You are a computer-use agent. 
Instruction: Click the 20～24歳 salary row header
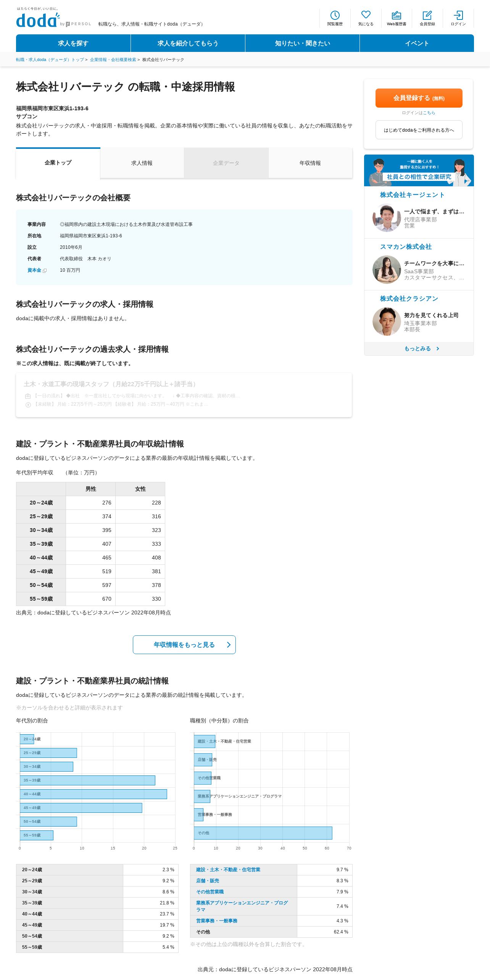pos(41,503)
